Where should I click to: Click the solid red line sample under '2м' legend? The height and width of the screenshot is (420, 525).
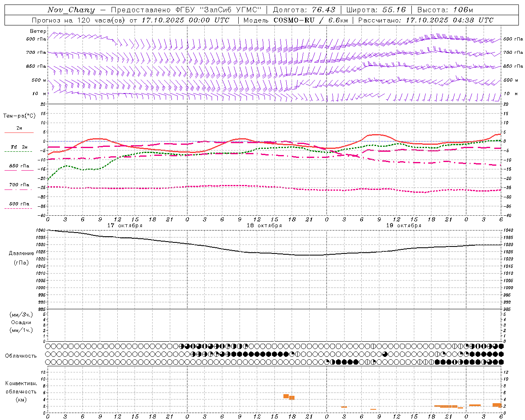19,133
